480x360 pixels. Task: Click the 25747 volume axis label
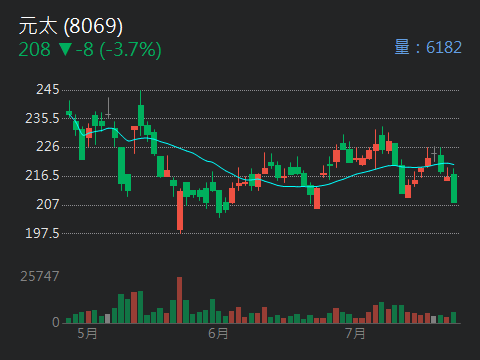pos(40,276)
